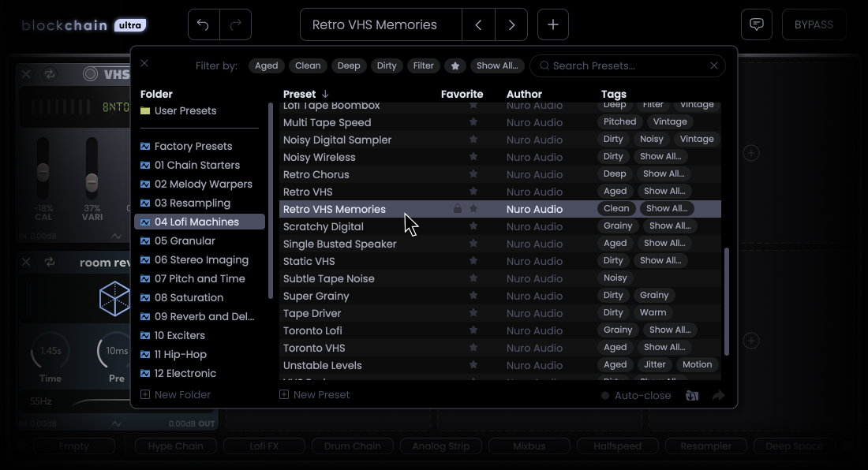Screen dimensions: 868x470
Task: Click the lock icon on Retro VHS Memories
Action: coord(457,208)
